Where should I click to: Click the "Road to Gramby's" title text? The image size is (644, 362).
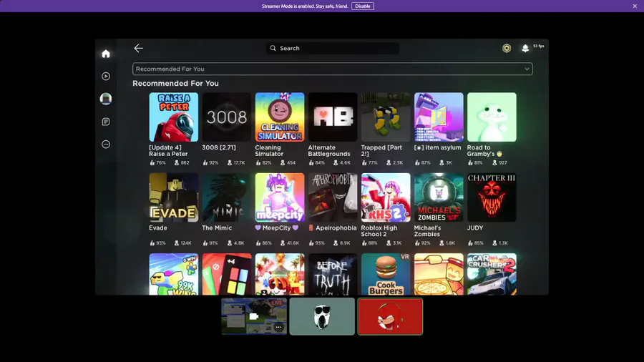(x=484, y=151)
